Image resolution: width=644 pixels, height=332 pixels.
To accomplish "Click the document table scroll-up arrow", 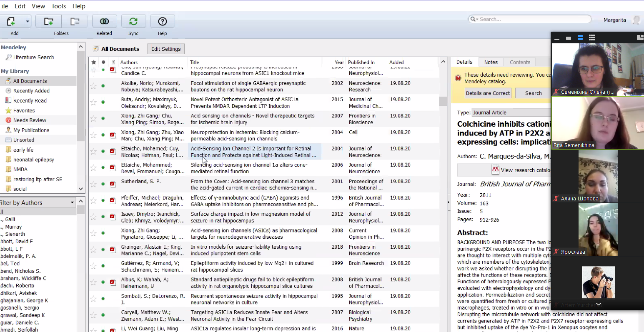I will 443,62.
